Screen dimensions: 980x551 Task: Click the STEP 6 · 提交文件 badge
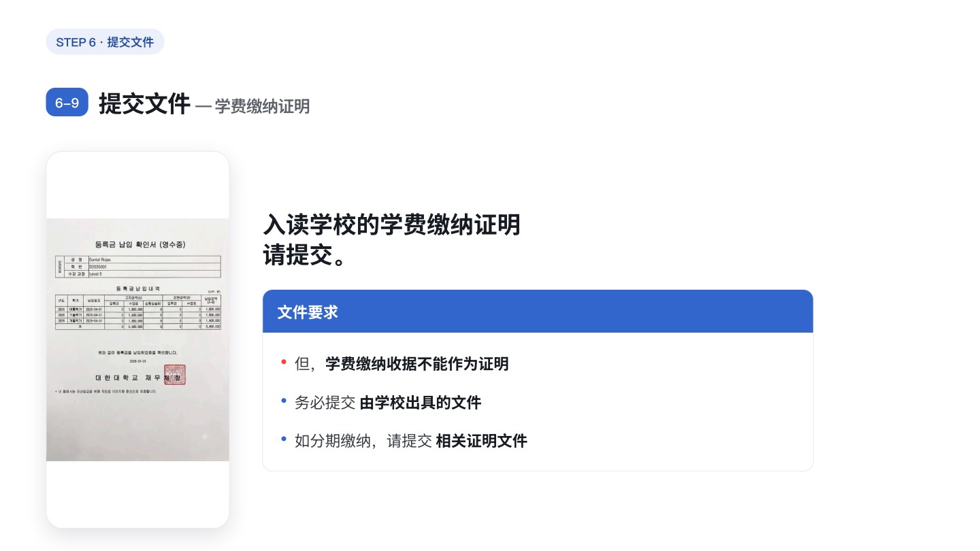(x=105, y=41)
